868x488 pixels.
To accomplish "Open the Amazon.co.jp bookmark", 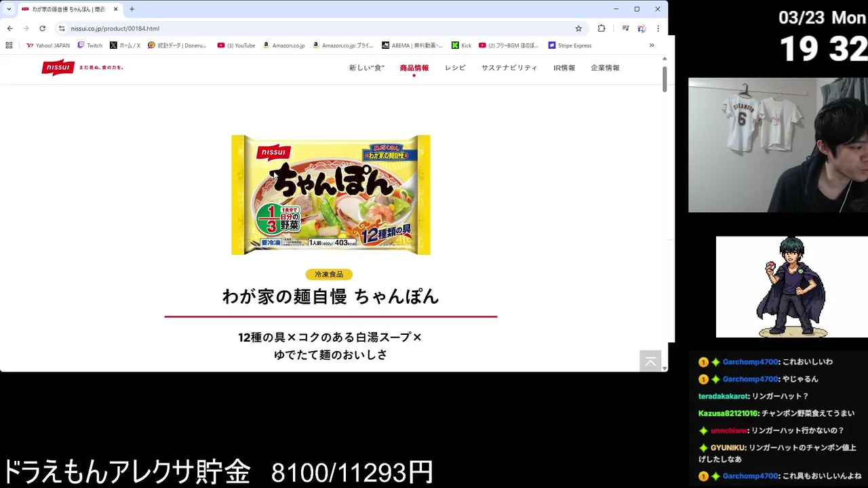I will 283,45.
